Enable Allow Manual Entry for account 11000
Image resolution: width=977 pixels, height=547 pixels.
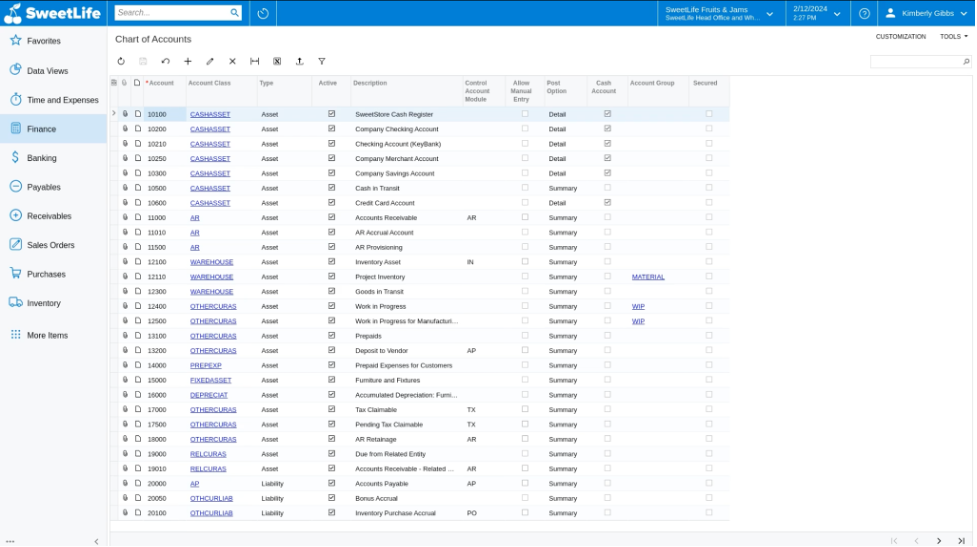click(525, 217)
